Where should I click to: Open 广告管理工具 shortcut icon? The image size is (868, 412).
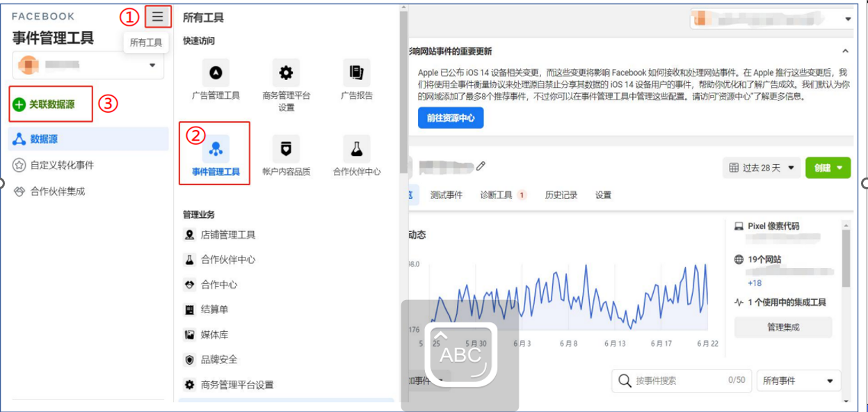(x=216, y=72)
